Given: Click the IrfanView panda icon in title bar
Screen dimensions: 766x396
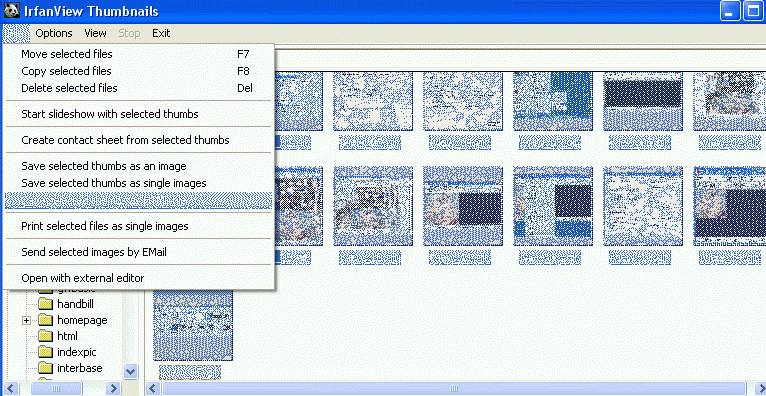Looking at the screenshot, I should click(11, 10).
